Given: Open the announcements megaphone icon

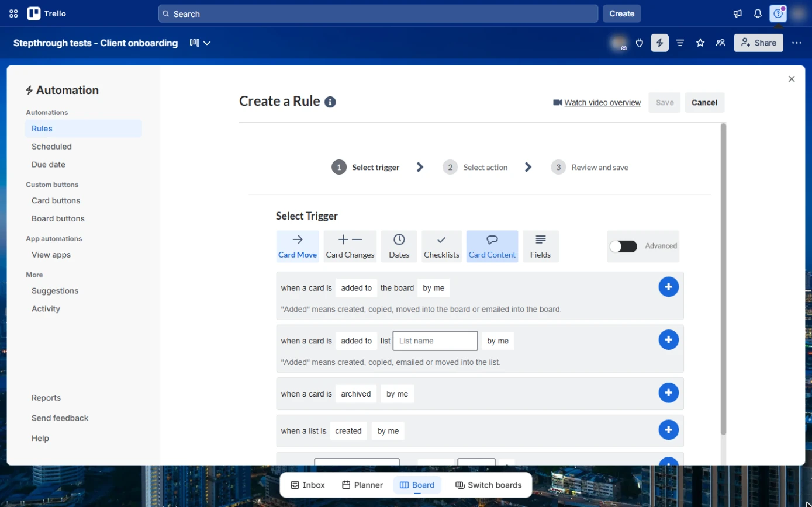Looking at the screenshot, I should tap(738, 13).
